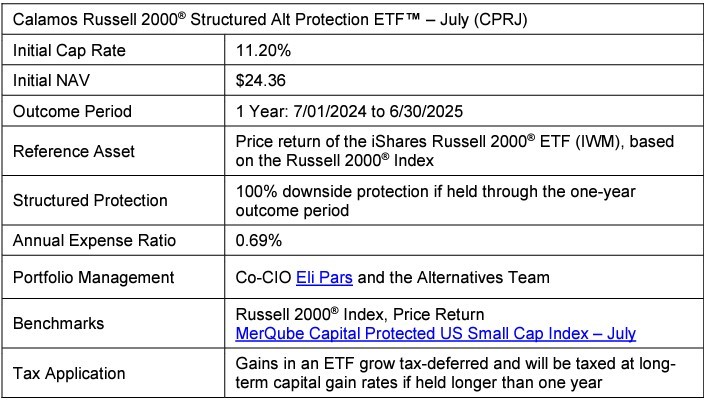Click the 0.69% expense ratio value
704x401 pixels.
click(x=258, y=240)
